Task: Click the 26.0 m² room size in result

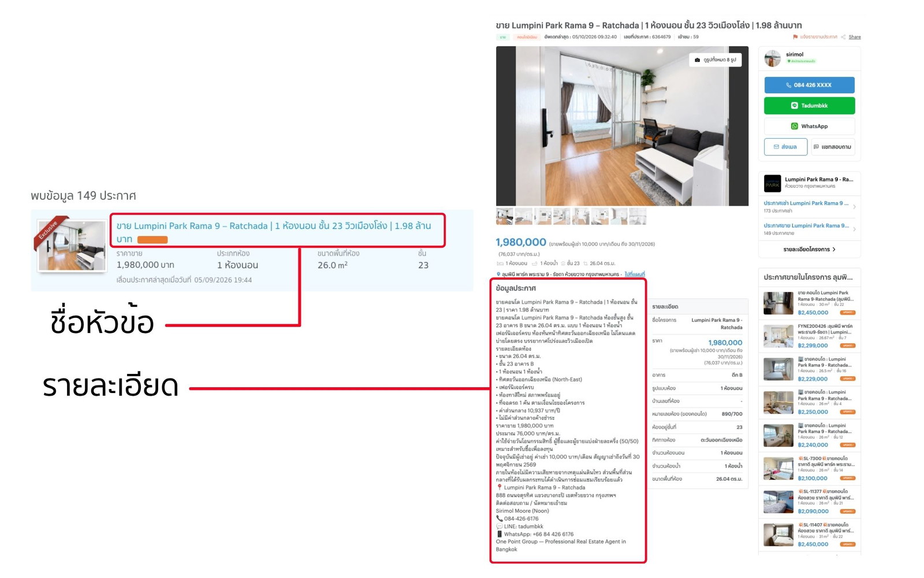Action: tap(332, 265)
